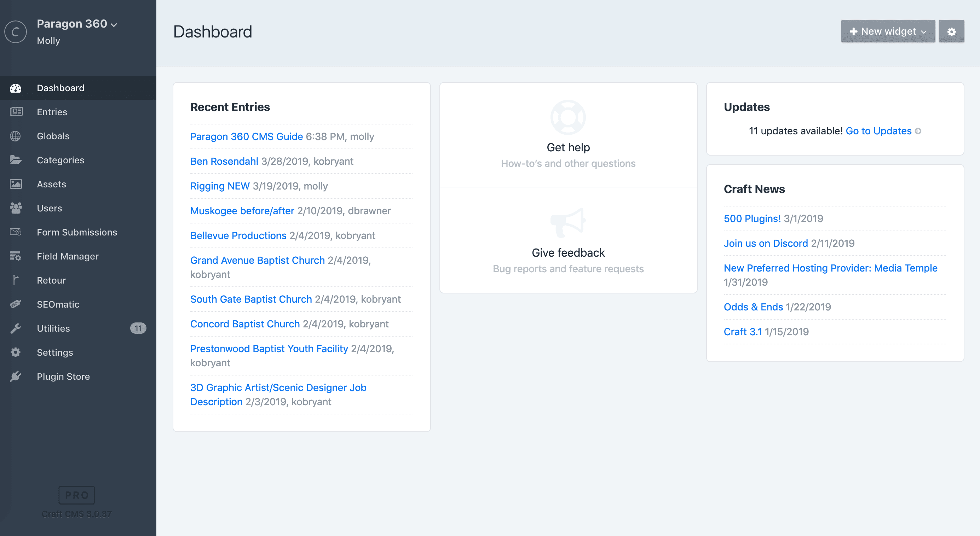Click the Plugin Store plug icon
The height and width of the screenshot is (536, 980).
coord(16,376)
